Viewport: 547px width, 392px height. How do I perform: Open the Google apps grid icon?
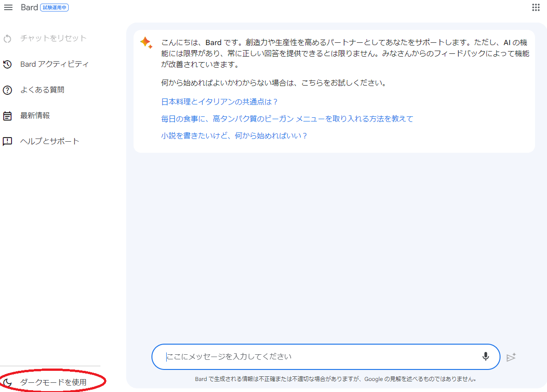(536, 7)
